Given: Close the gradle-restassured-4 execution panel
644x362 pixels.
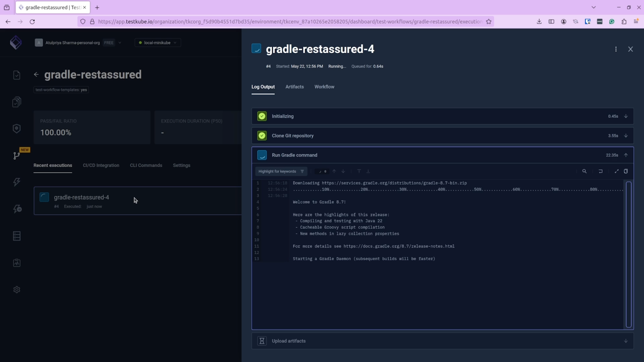Looking at the screenshot, I should coord(630,49).
